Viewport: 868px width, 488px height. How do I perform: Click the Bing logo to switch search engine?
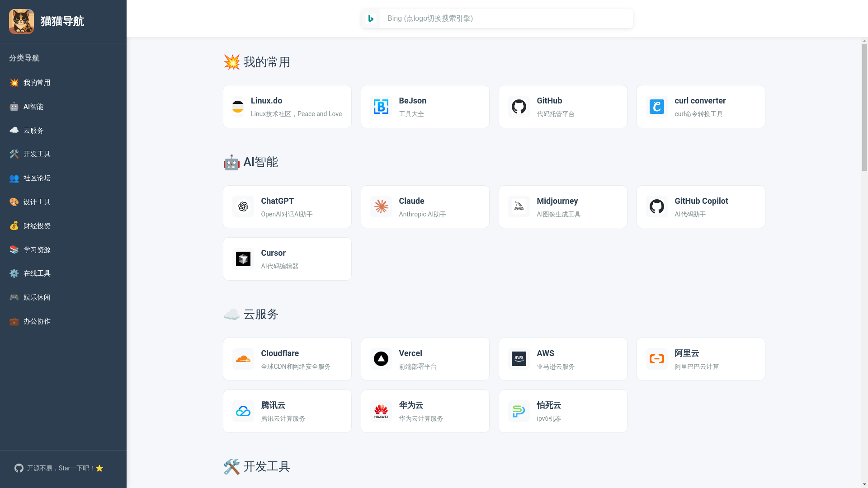click(371, 19)
